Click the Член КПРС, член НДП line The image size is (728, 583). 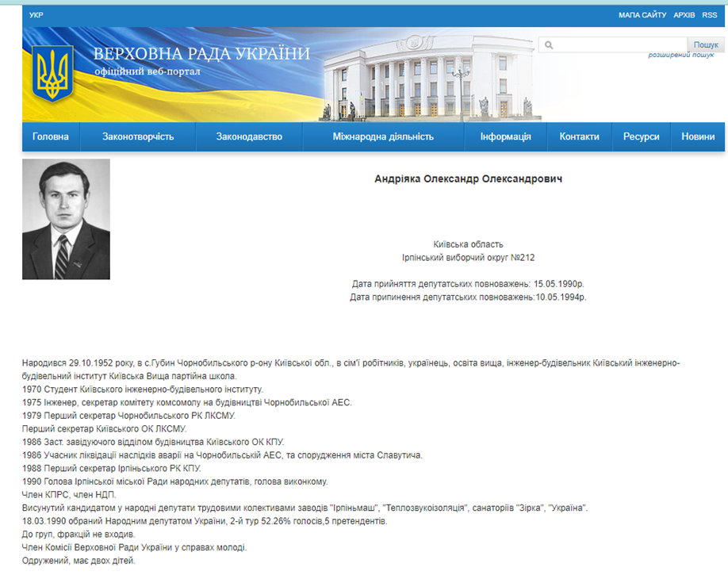click(x=69, y=495)
